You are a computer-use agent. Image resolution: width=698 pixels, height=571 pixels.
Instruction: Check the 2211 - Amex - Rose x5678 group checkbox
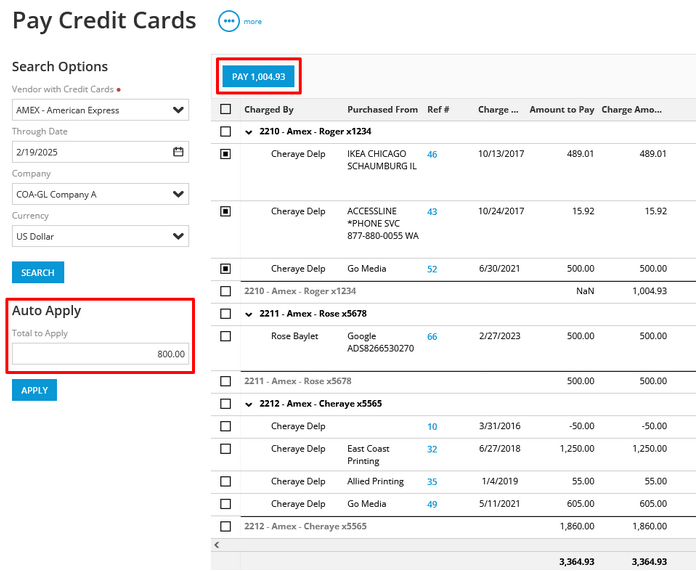click(x=226, y=314)
